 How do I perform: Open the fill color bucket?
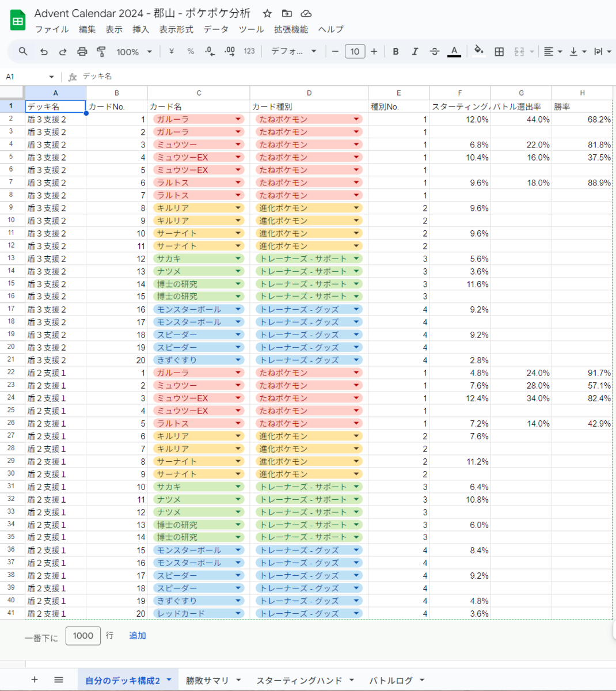(478, 52)
